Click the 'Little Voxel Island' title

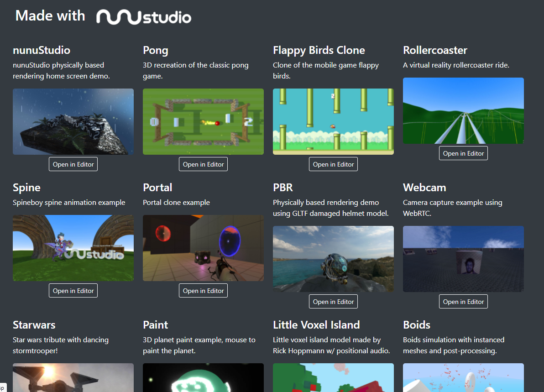click(316, 325)
